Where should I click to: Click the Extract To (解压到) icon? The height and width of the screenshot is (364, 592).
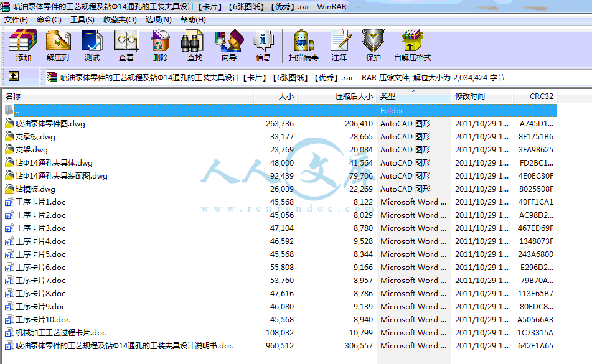coord(58,45)
